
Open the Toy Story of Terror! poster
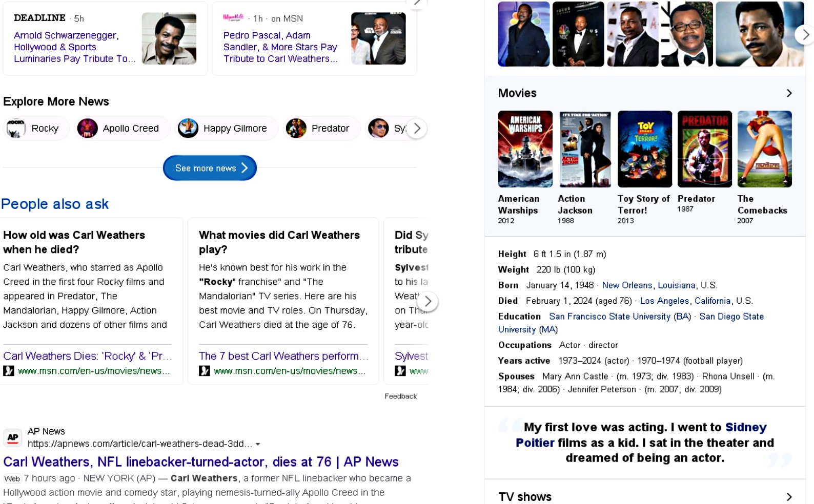[645, 149]
